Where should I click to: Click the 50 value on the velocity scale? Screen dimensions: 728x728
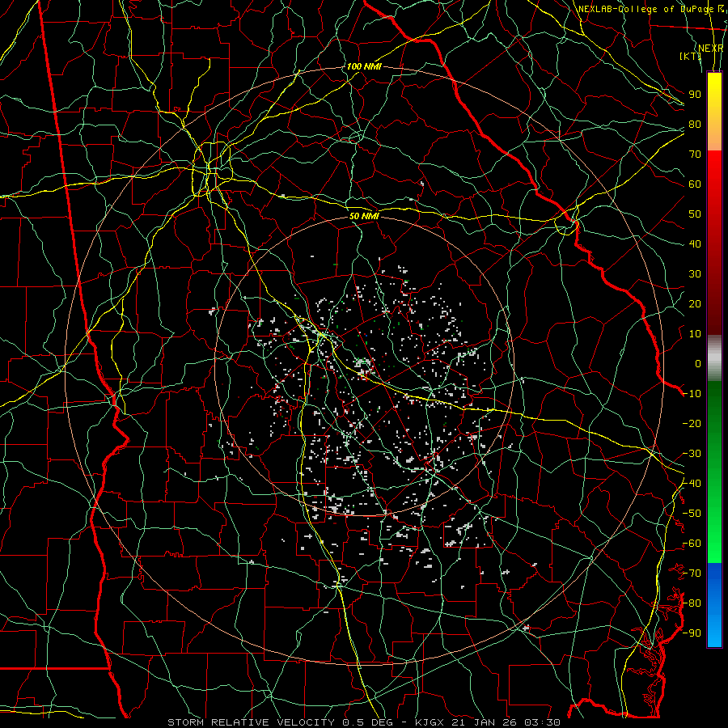(695, 214)
